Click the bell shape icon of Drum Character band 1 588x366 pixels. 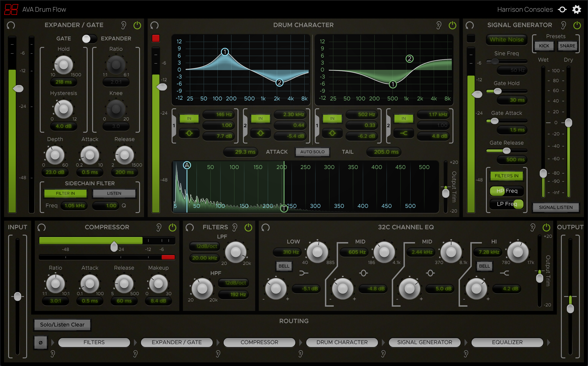(x=189, y=133)
